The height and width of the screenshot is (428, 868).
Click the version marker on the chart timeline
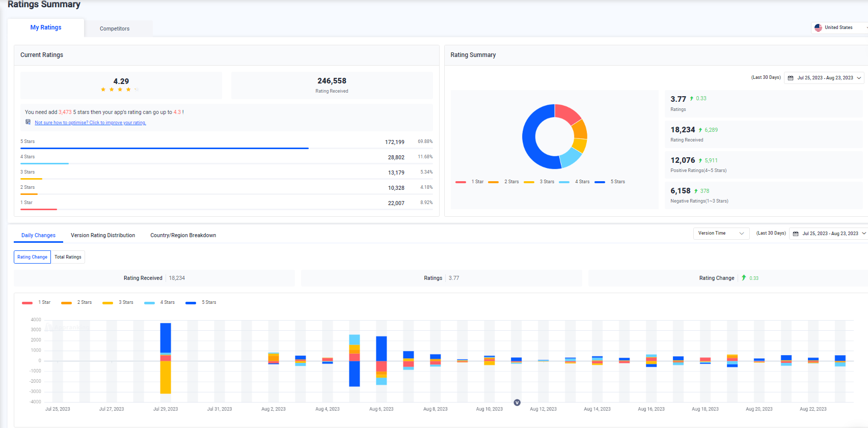pos(517,403)
